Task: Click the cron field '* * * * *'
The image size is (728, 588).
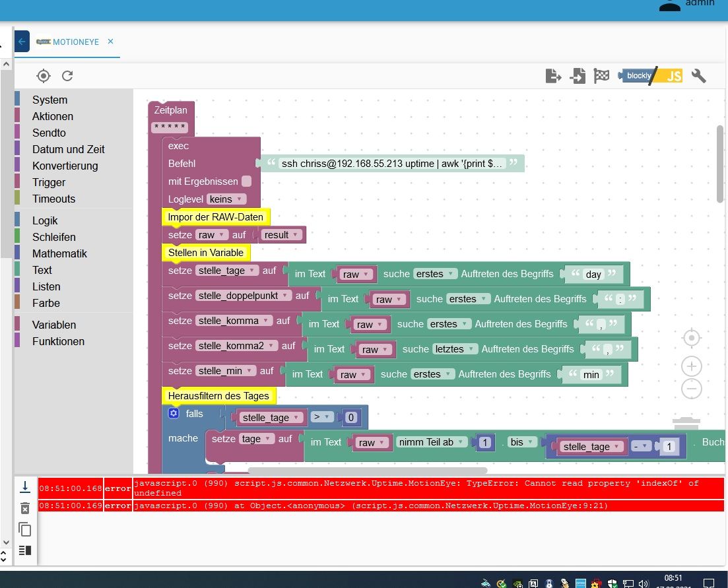Action: pos(170,127)
